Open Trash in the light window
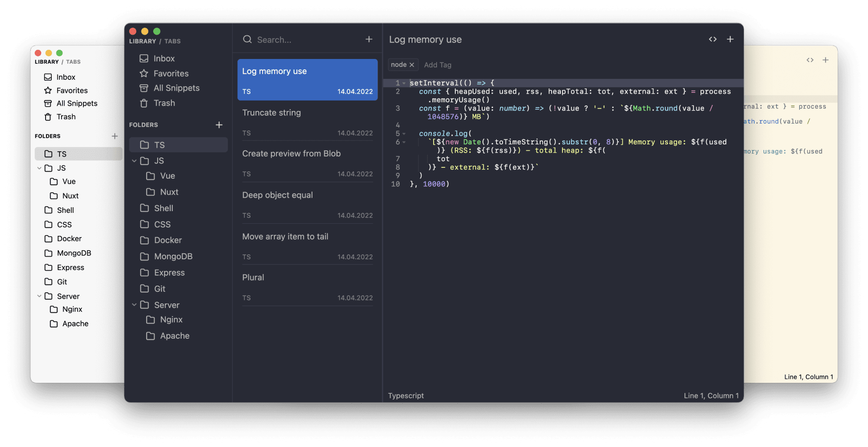This screenshot has width=868, height=447. pyautogui.click(x=60, y=117)
